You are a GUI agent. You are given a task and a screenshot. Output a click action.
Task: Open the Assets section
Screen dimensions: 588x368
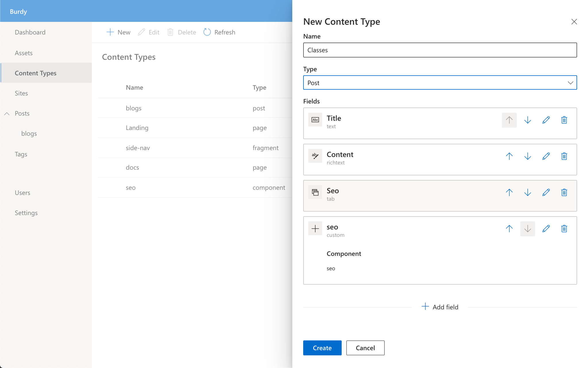24,53
